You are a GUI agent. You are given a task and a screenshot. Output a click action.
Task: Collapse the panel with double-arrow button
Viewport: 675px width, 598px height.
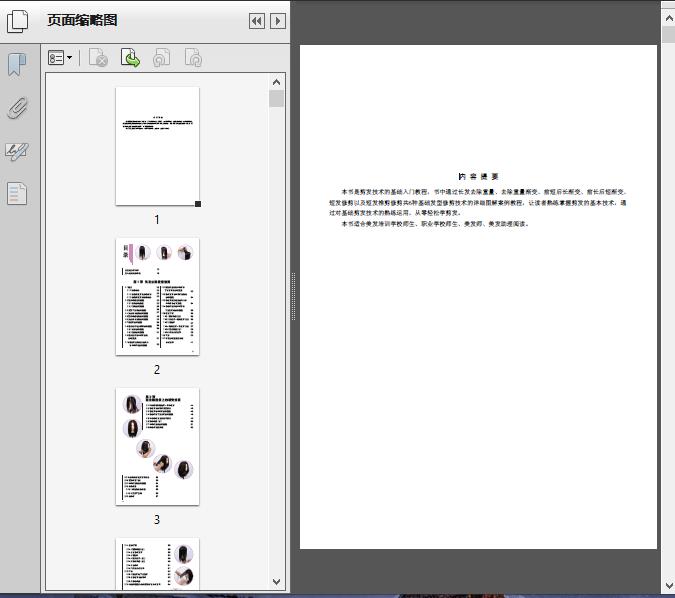pos(257,21)
